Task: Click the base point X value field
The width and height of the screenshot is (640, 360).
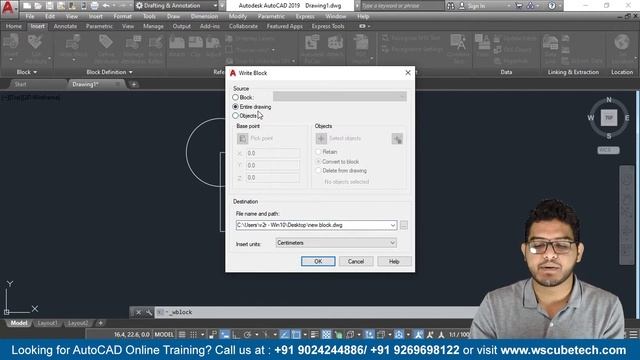Action: pos(273,153)
